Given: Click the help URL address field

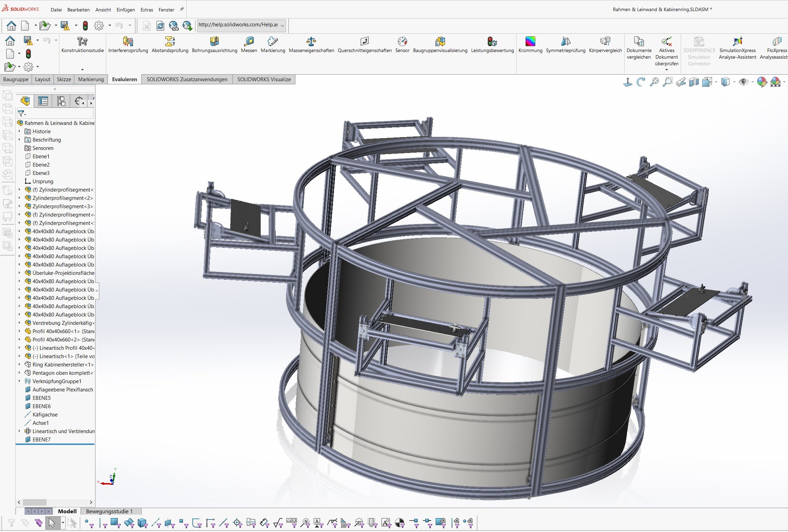Looking at the screenshot, I should (238, 25).
